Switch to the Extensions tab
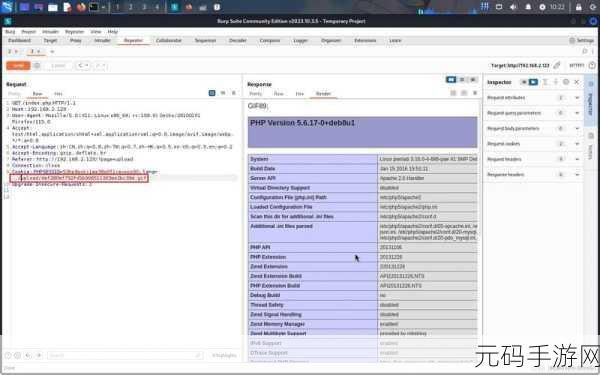The image size is (600, 375). 365,41
